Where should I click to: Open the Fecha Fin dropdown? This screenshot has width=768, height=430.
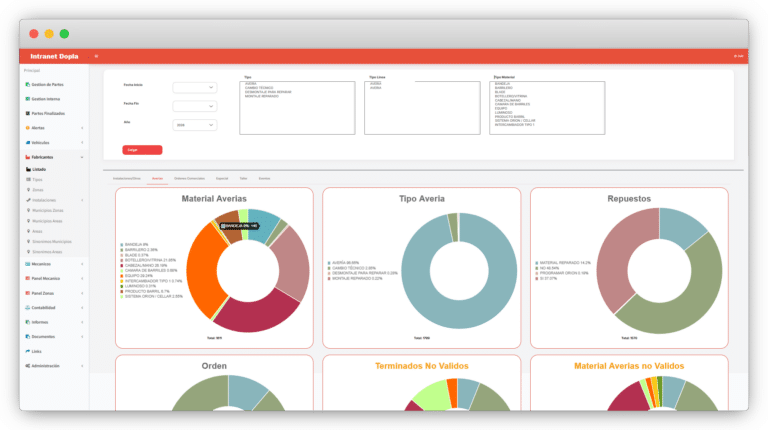coord(194,106)
